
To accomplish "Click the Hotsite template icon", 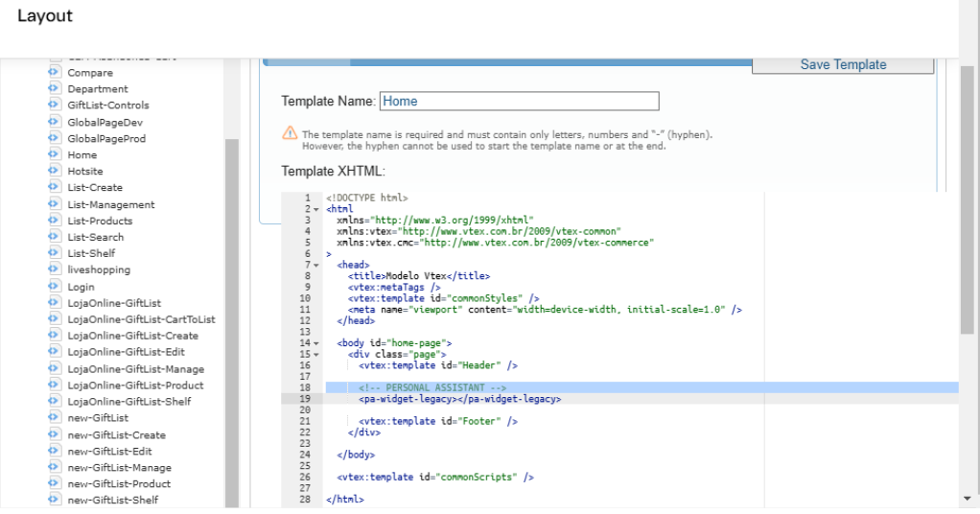I will 54,170.
